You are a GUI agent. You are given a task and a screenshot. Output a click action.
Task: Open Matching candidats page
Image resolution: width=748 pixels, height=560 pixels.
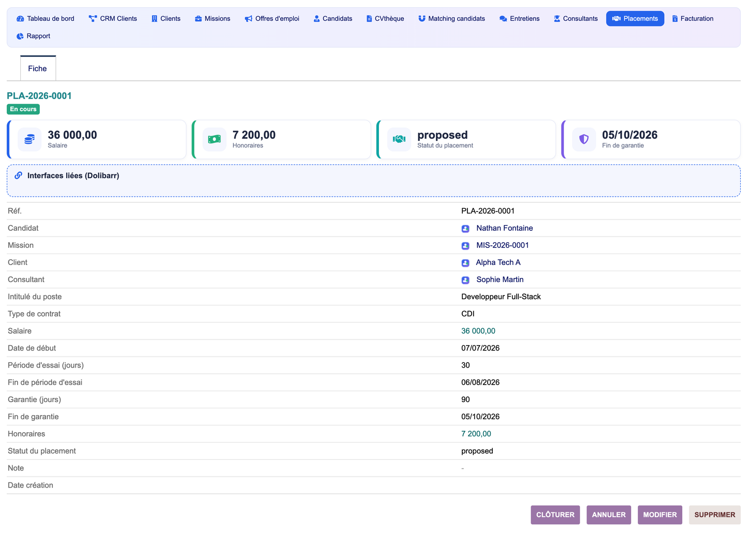point(452,19)
